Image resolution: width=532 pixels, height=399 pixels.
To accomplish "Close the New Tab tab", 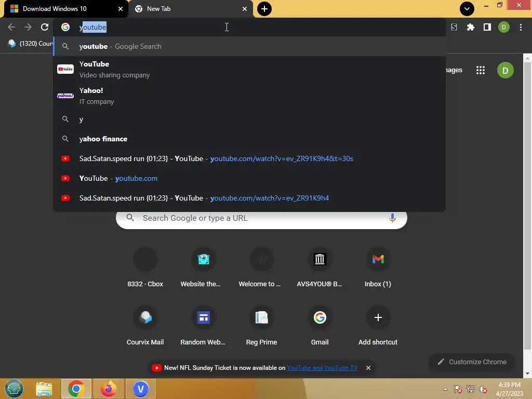I will [x=245, y=9].
